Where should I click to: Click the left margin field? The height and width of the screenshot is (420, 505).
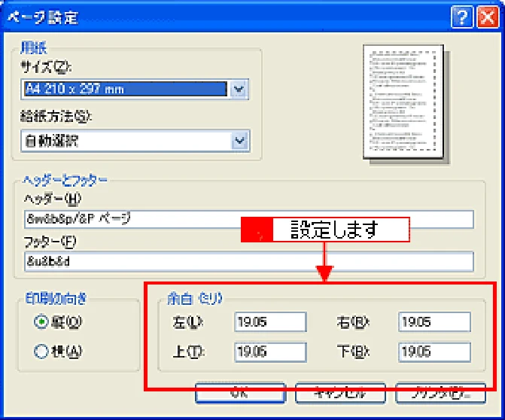[270, 321]
